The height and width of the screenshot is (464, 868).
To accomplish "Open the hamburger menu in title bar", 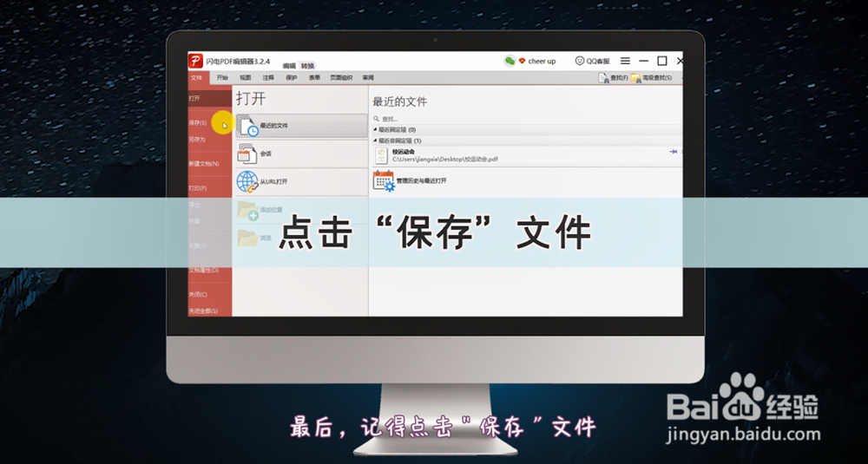I will pos(625,61).
